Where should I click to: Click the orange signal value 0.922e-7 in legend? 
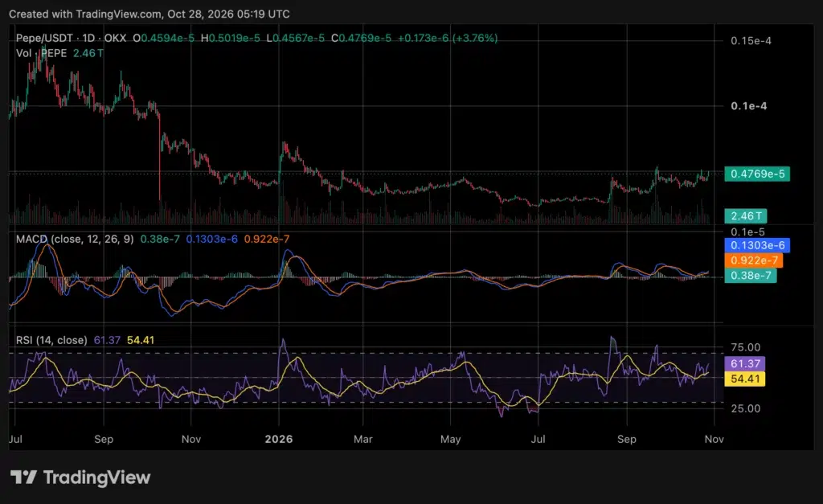point(267,240)
